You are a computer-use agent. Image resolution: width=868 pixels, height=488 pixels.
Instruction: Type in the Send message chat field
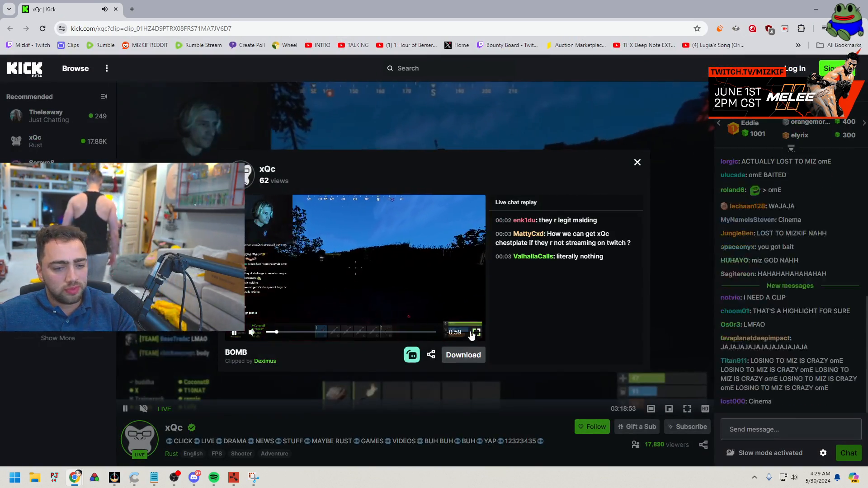pos(791,429)
